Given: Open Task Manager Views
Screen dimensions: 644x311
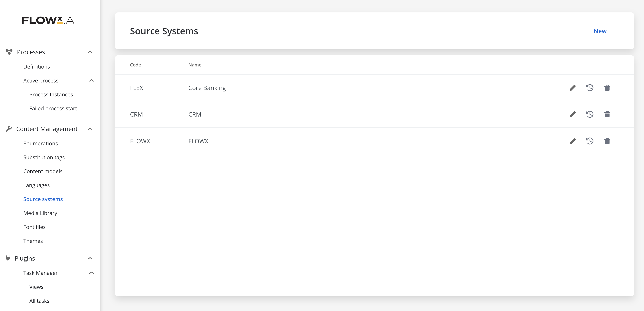Looking at the screenshot, I should pyautogui.click(x=36, y=287).
